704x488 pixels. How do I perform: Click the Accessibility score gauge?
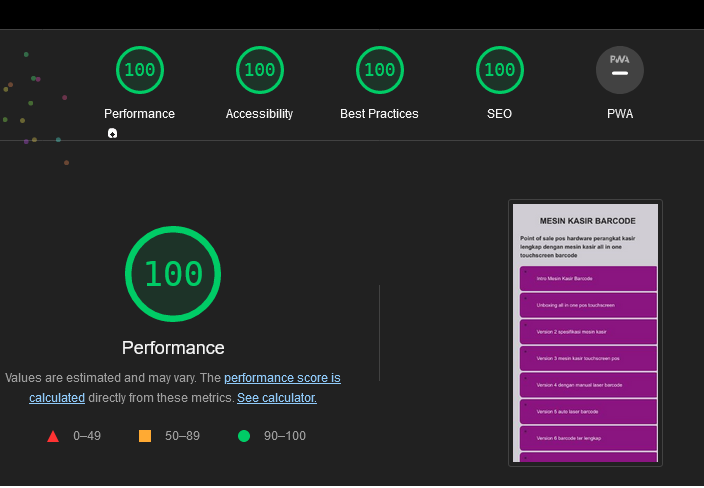(260, 70)
